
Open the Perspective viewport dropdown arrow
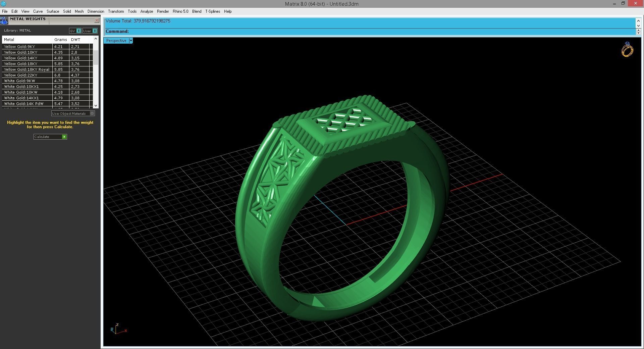(x=131, y=41)
